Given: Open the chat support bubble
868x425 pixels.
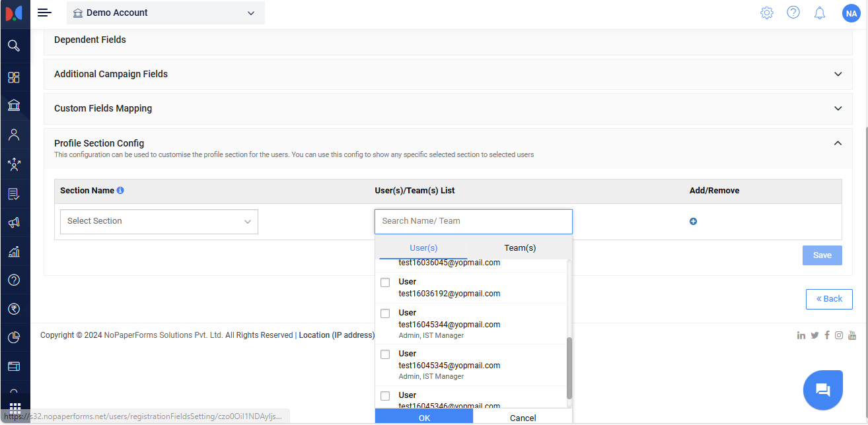Looking at the screenshot, I should pyautogui.click(x=822, y=390).
